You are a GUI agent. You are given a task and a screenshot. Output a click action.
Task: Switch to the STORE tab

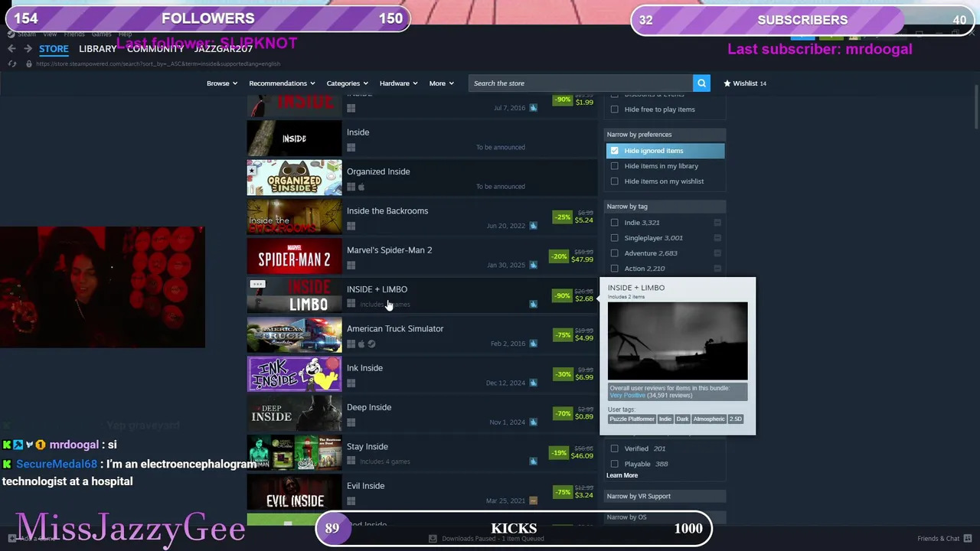(x=54, y=49)
